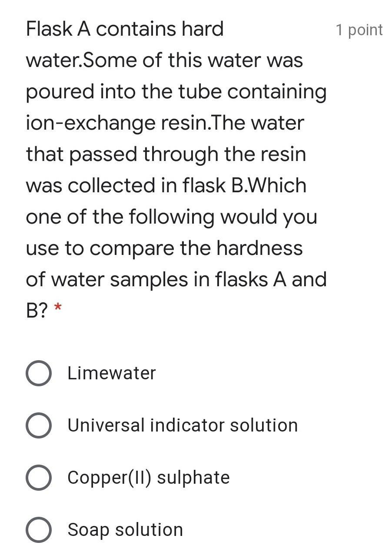This screenshot has height=559, width=392.
Task: Click the 'B?' text ending the question
Action: pos(36,311)
